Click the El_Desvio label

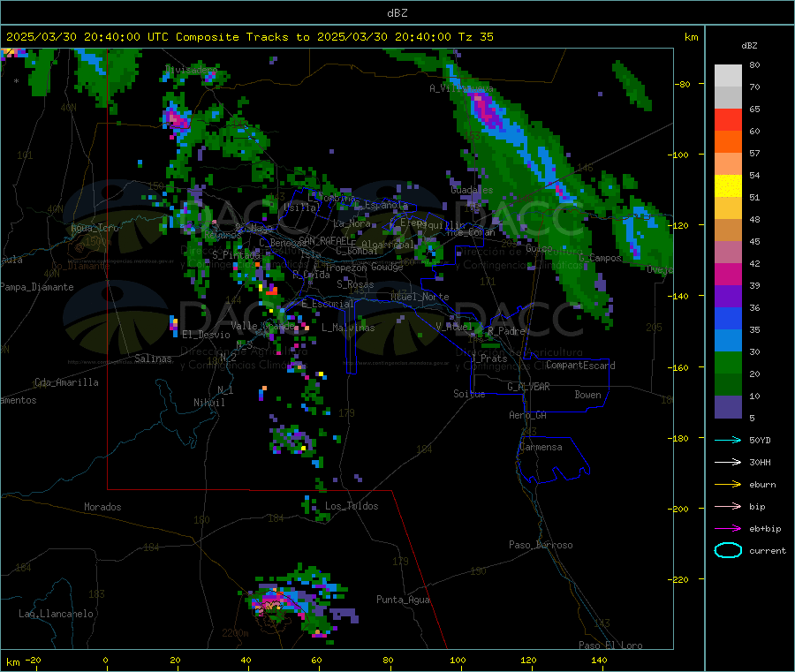pos(206,335)
